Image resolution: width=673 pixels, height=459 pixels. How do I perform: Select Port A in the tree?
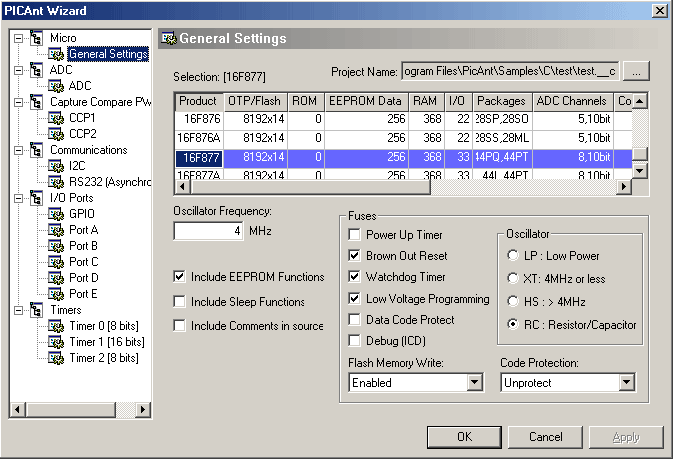84,230
